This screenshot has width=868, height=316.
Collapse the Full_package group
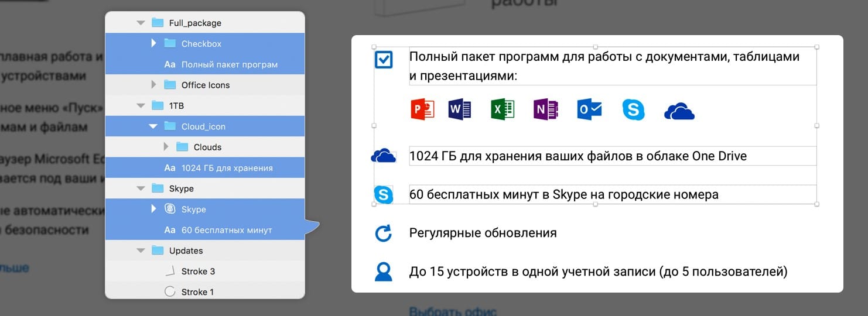click(140, 23)
